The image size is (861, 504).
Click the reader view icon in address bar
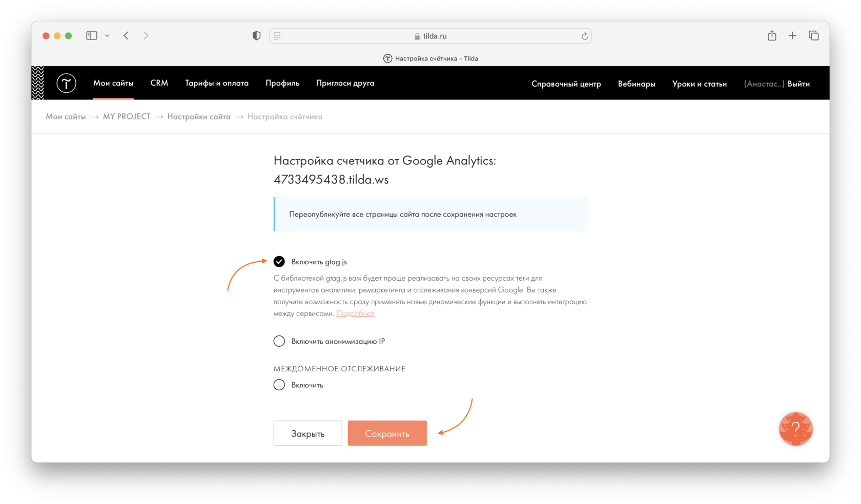pos(277,36)
